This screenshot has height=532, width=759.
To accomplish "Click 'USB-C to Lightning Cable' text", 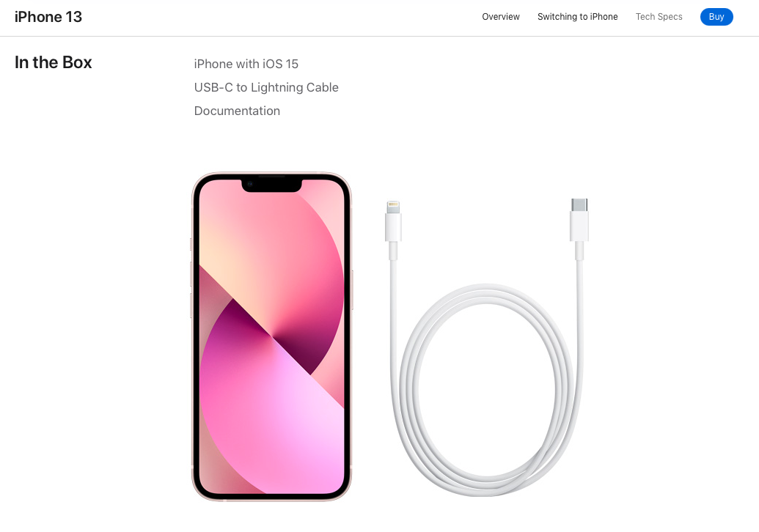I will pyautogui.click(x=266, y=87).
